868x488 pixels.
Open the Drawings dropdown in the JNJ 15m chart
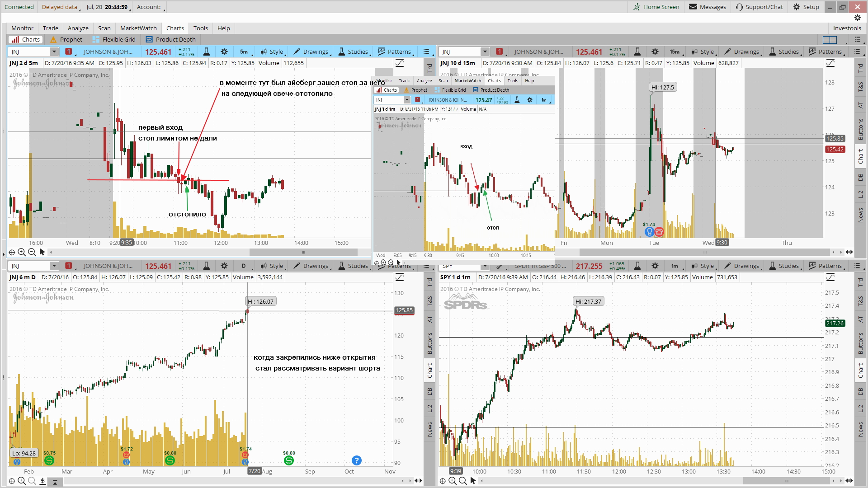pos(742,52)
